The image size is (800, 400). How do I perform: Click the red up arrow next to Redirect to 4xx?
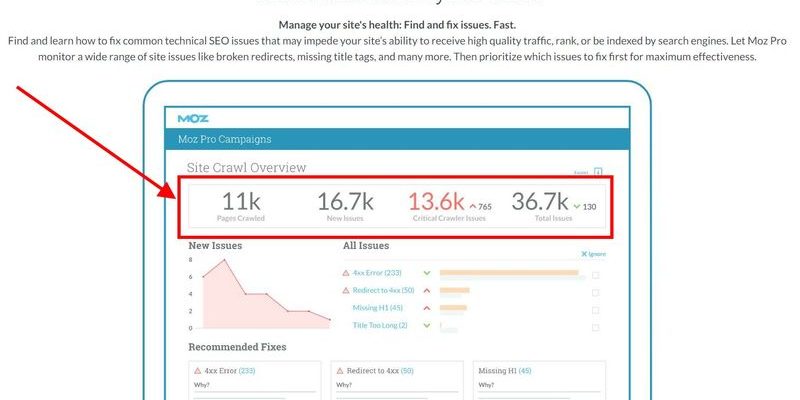tap(427, 290)
